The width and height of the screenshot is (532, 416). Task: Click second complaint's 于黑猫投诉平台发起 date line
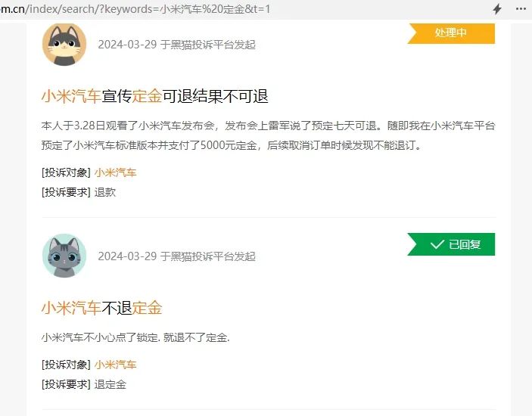pos(207,256)
